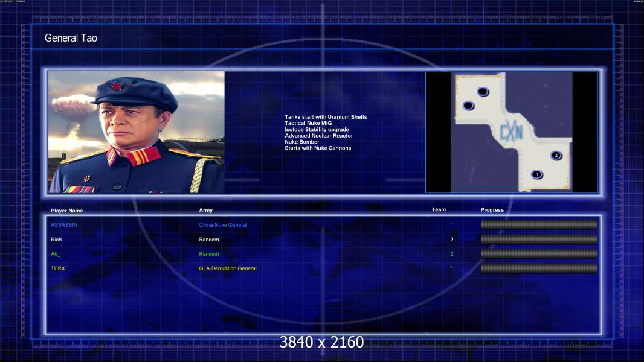Click the Nuke Bomber line
Screen dimensions: 644x362
[302, 142]
